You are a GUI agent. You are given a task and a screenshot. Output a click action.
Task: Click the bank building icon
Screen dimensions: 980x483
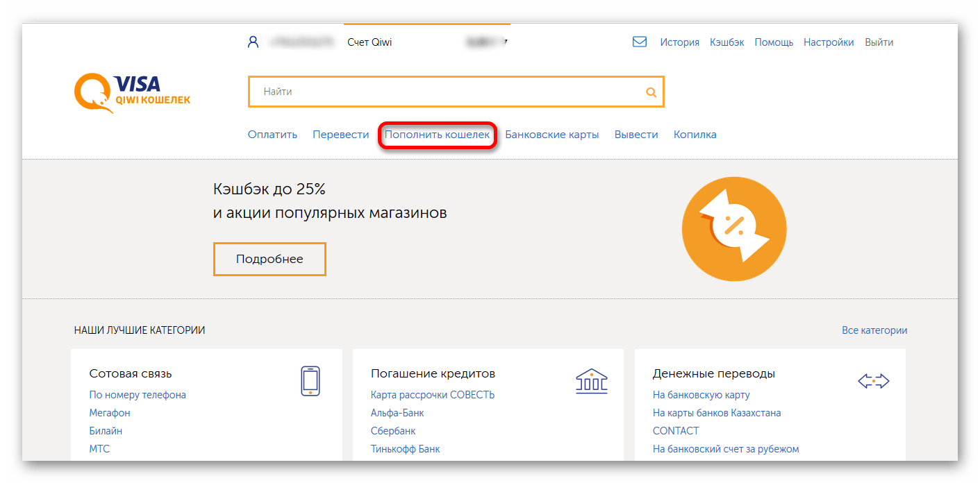(x=591, y=381)
